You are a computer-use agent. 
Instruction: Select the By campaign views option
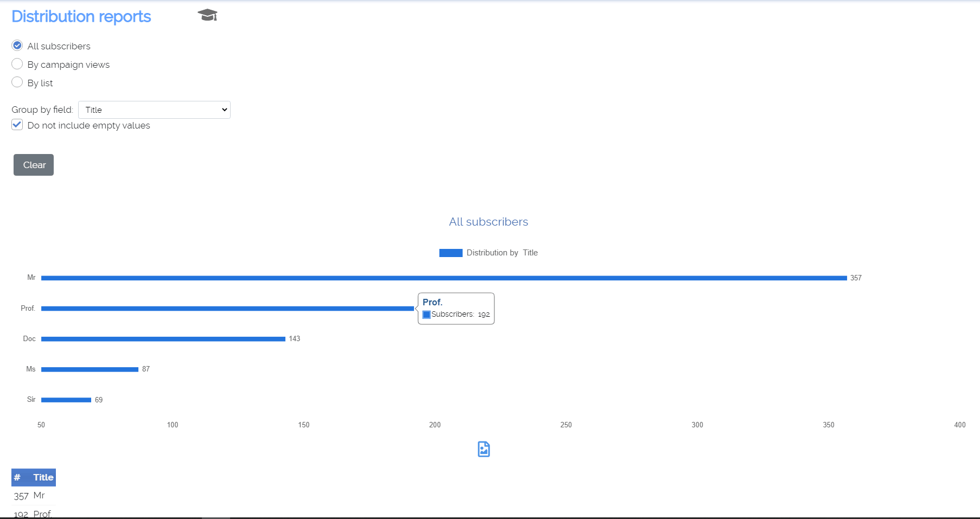coord(17,64)
